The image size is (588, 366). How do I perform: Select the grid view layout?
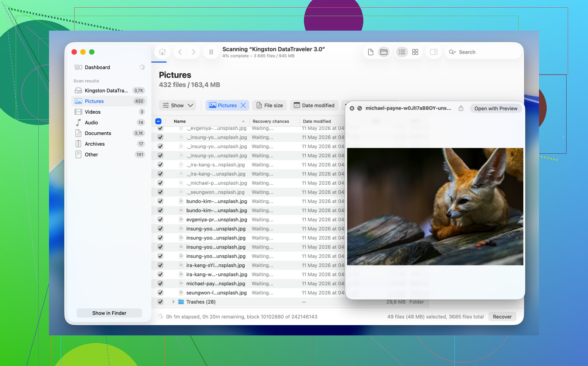click(x=415, y=52)
